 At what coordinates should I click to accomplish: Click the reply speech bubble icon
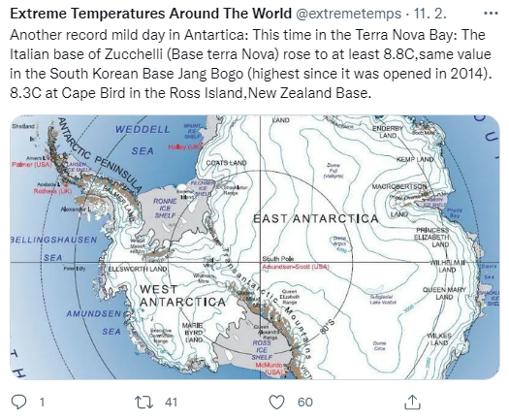(x=18, y=402)
